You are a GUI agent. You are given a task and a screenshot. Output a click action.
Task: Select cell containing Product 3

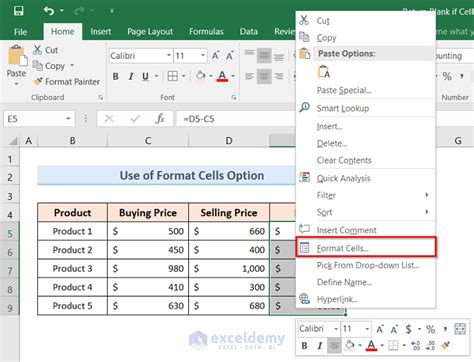coord(72,269)
